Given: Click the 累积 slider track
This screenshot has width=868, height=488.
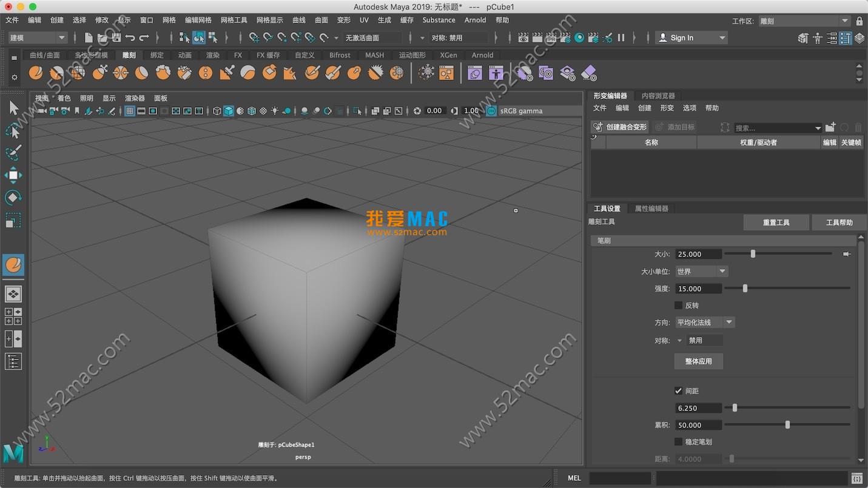Looking at the screenshot, I should click(x=787, y=425).
